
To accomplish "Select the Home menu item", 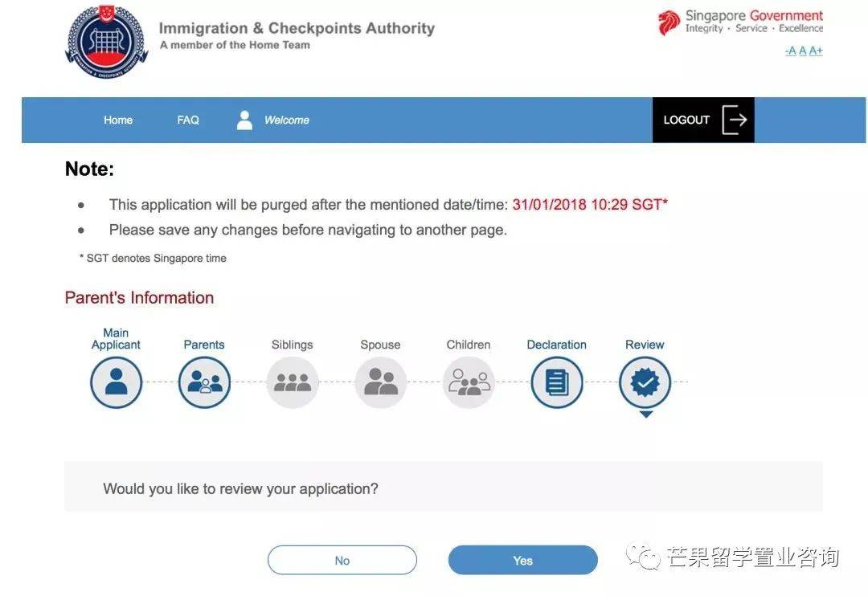I will pos(117,119).
